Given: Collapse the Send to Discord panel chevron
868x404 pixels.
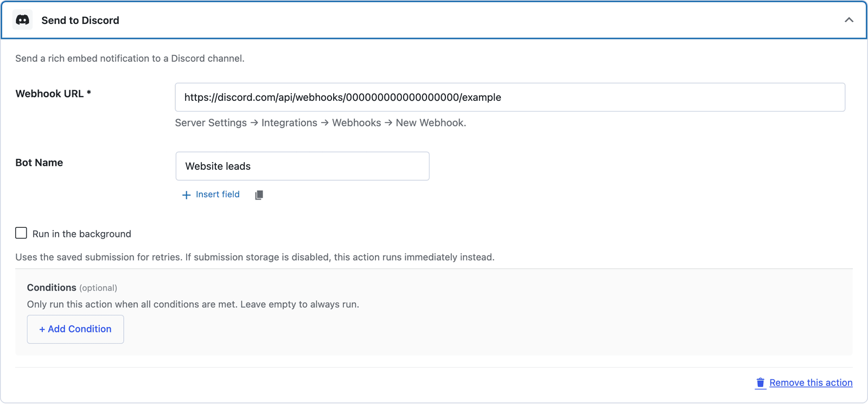Looking at the screenshot, I should pyautogui.click(x=849, y=20).
